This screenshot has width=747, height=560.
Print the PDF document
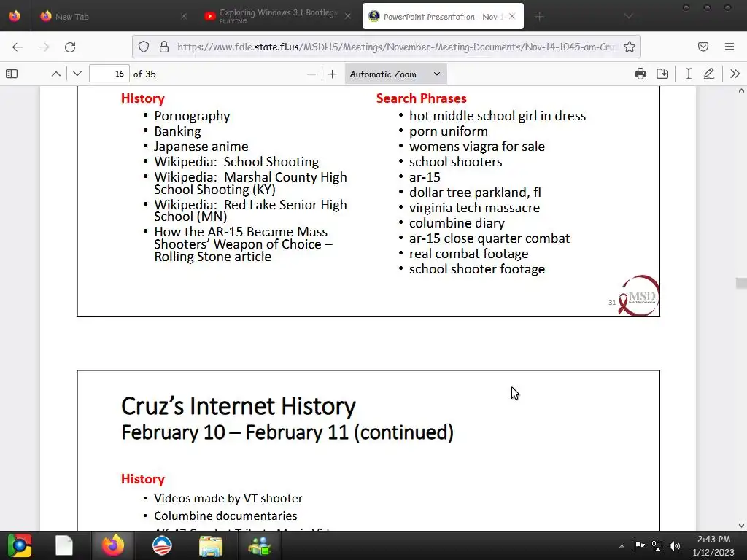click(x=640, y=74)
